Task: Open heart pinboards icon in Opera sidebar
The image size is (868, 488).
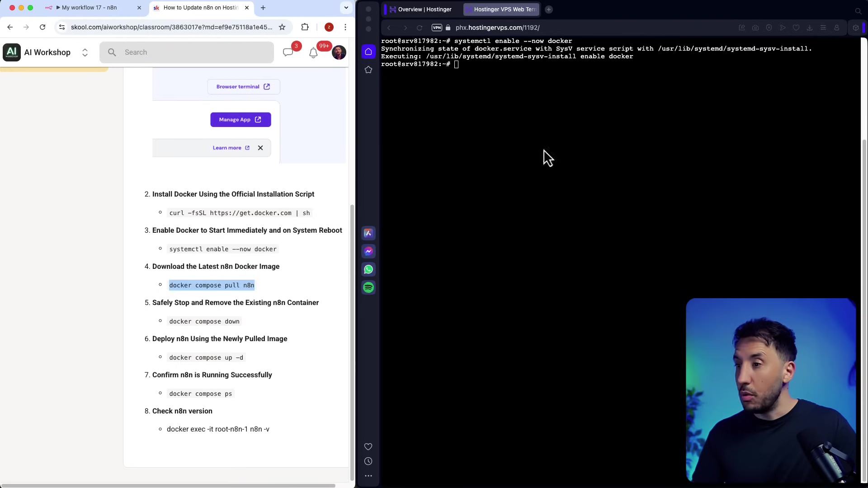Action: 368,446
